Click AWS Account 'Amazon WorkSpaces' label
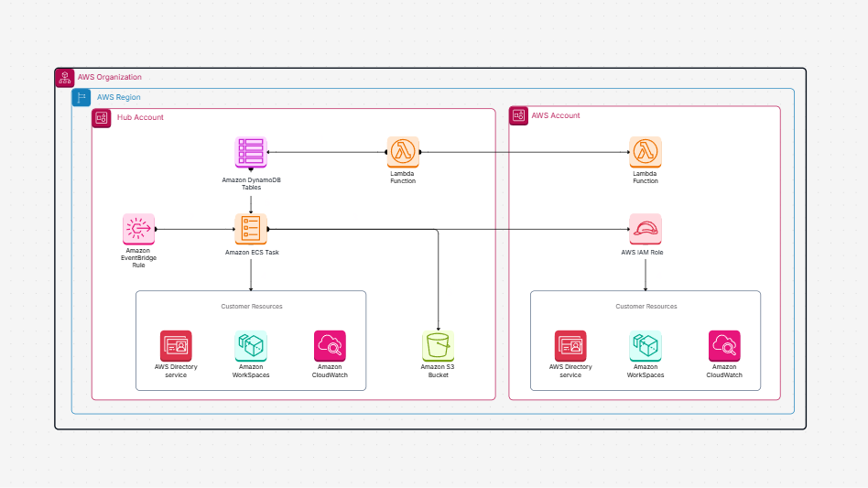Image resolution: width=868 pixels, height=488 pixels. [x=646, y=371]
